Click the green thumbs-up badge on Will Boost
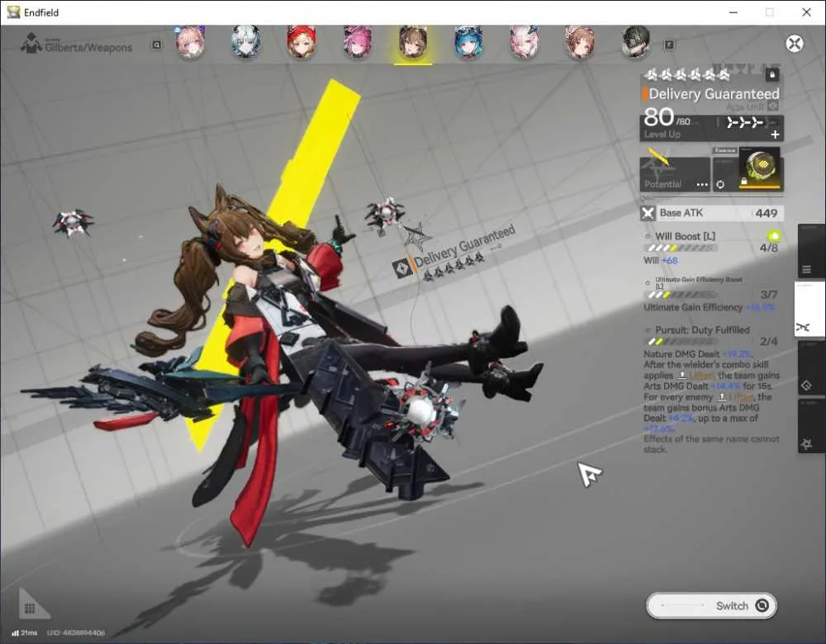 click(x=773, y=236)
